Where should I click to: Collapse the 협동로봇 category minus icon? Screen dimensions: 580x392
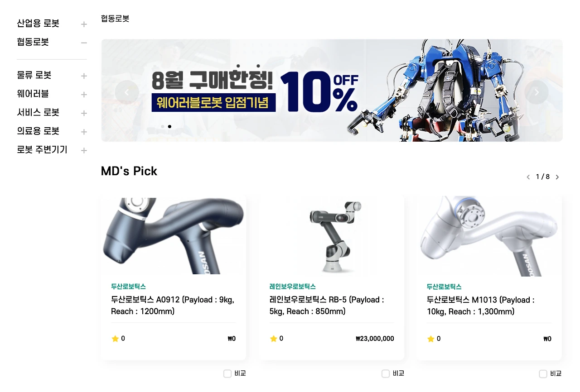[84, 43]
